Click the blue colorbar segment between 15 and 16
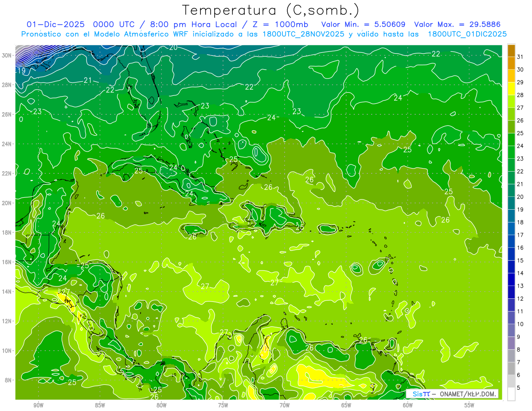Viewport: 532px width, 411px height. (511, 254)
